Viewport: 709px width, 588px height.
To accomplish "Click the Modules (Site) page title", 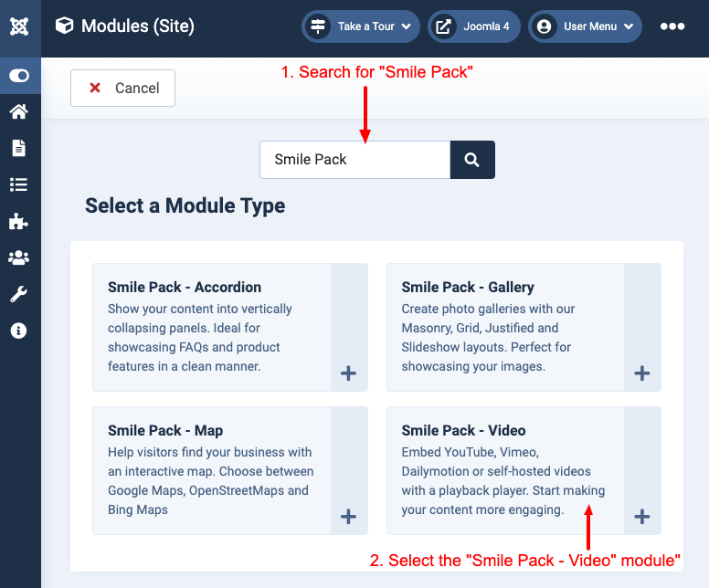I will [x=138, y=26].
